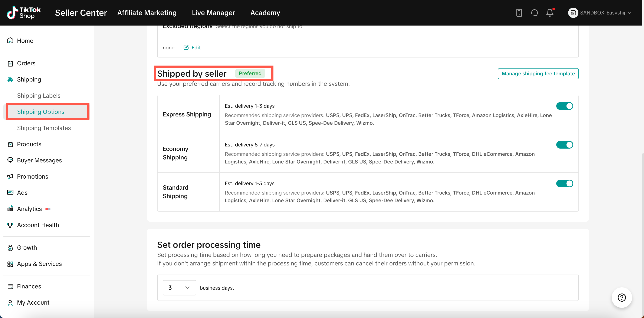
Task: Click the Set order processing time heading
Action: point(209,245)
